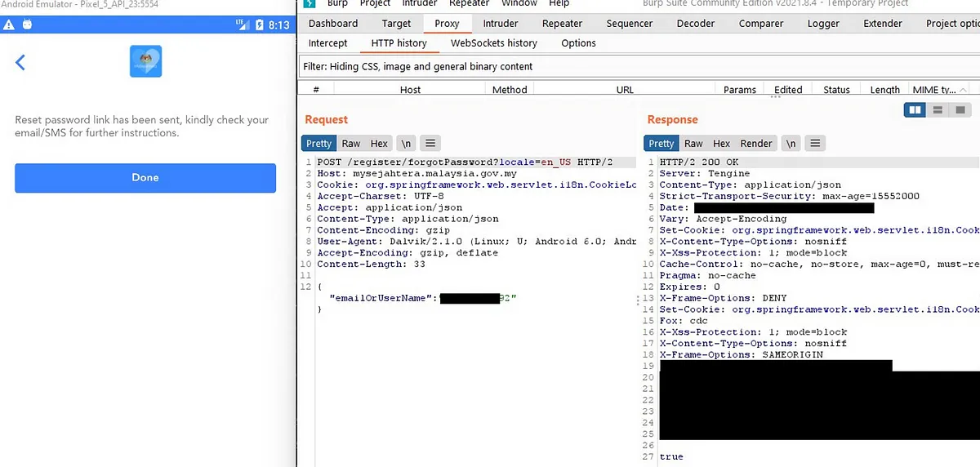Open the Response pane hamburger options menu

815,144
